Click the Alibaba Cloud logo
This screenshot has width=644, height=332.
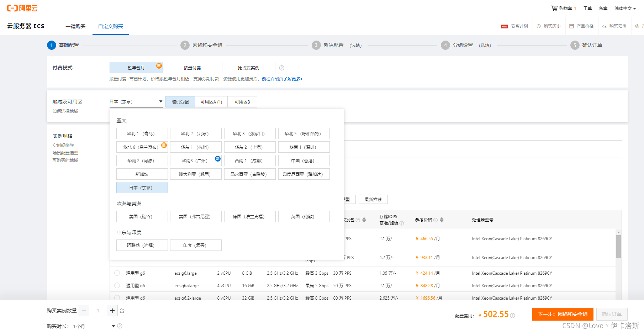[x=22, y=8]
